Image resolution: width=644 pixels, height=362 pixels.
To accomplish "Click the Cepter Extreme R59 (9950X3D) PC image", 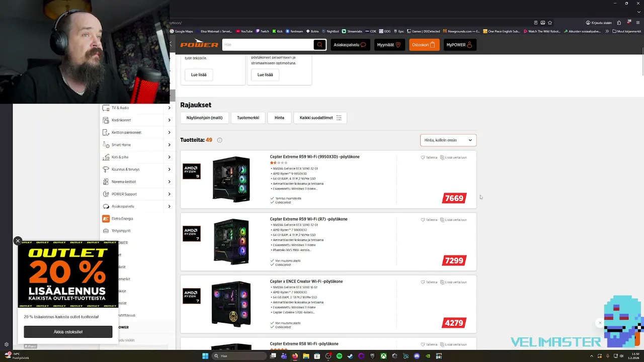I will [x=231, y=179].
